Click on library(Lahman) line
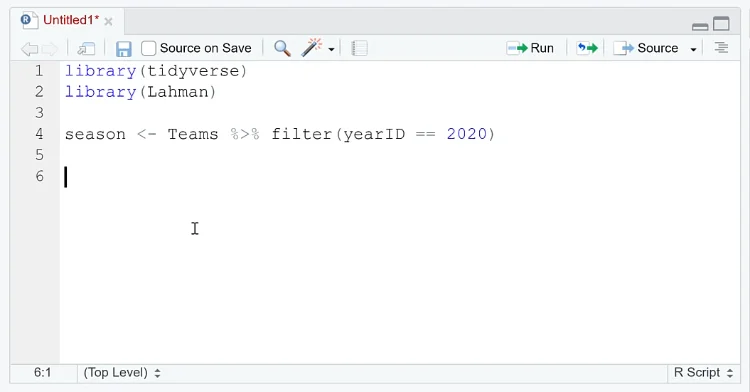Screen dimensions: 750x392 point(141,92)
